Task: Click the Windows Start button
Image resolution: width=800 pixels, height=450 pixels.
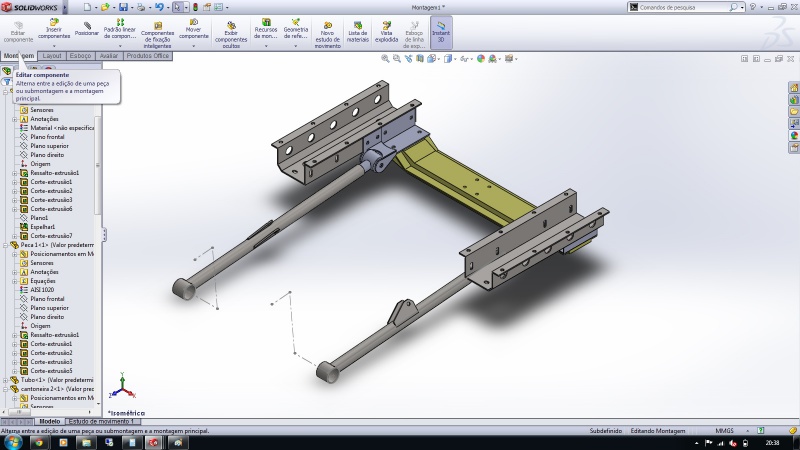Action: tap(13, 442)
